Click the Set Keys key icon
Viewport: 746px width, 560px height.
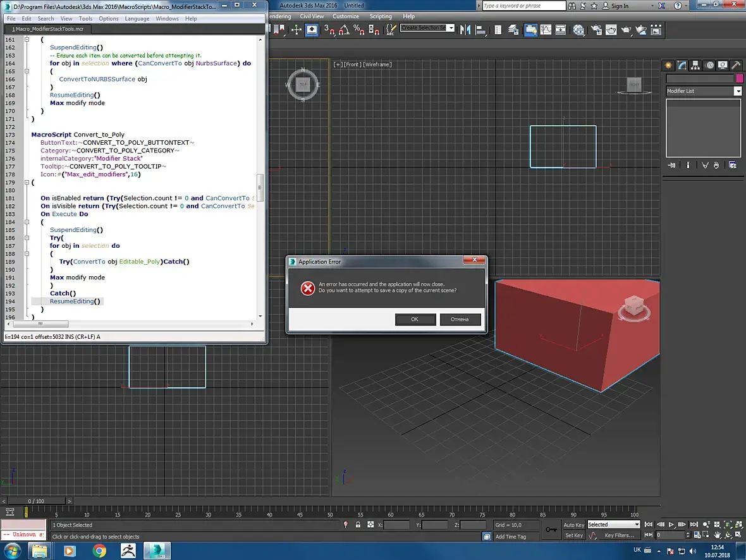[x=551, y=530]
